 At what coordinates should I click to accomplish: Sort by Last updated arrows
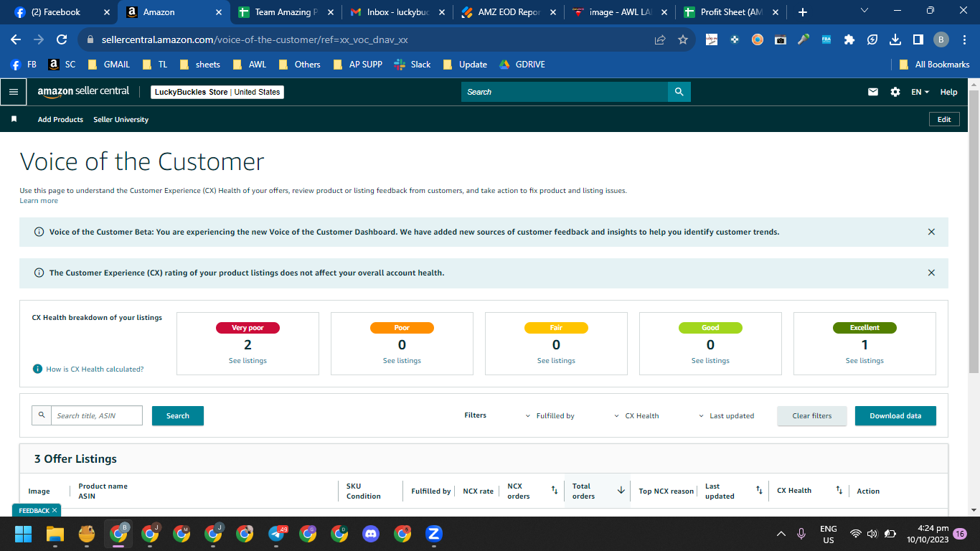[x=758, y=490]
